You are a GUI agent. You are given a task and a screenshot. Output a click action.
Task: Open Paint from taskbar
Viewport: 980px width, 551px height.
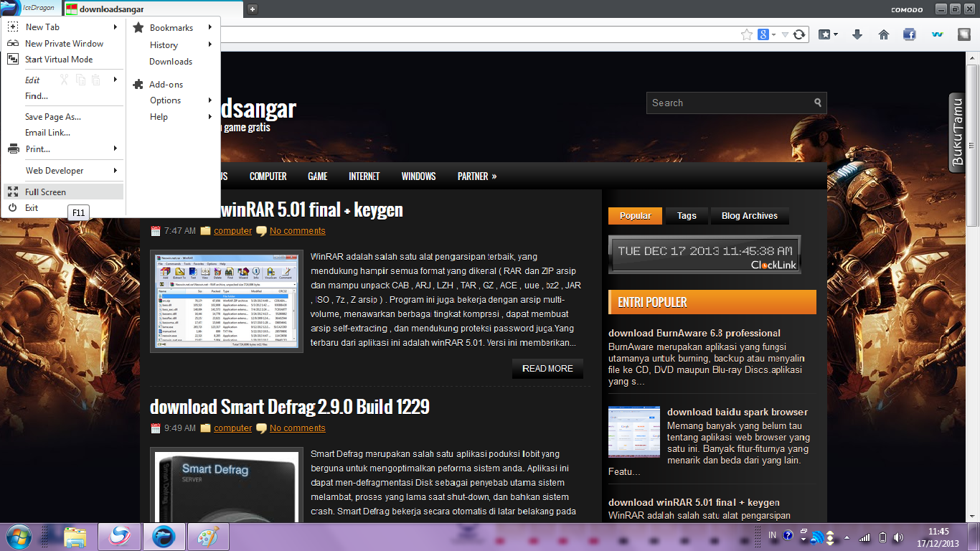tap(208, 537)
